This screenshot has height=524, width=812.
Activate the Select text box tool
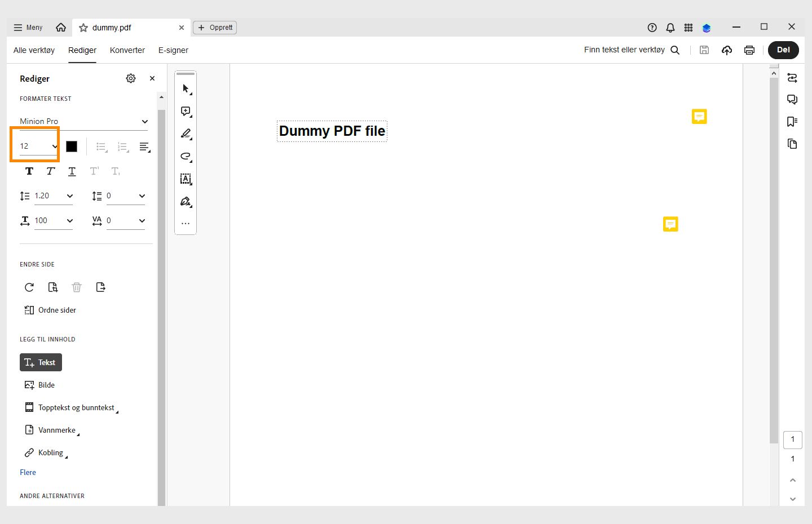click(186, 179)
